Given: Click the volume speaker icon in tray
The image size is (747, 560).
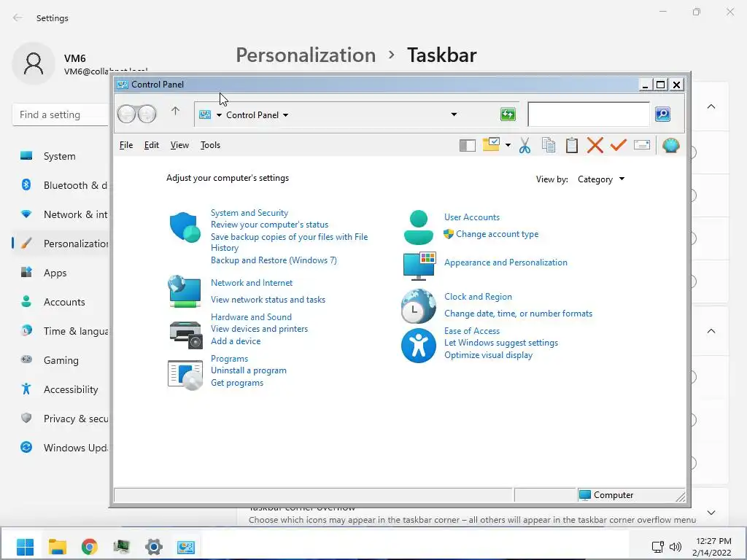Looking at the screenshot, I should click(x=675, y=547).
